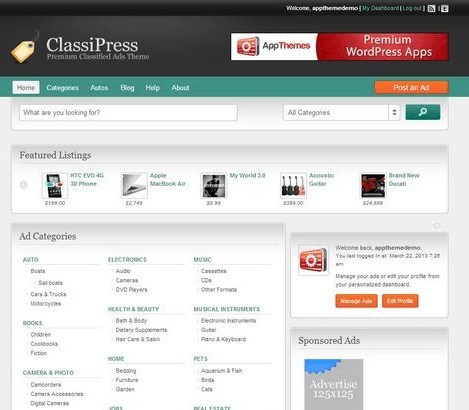Open the Categories menu
The height and width of the screenshot is (410, 469).
[63, 88]
